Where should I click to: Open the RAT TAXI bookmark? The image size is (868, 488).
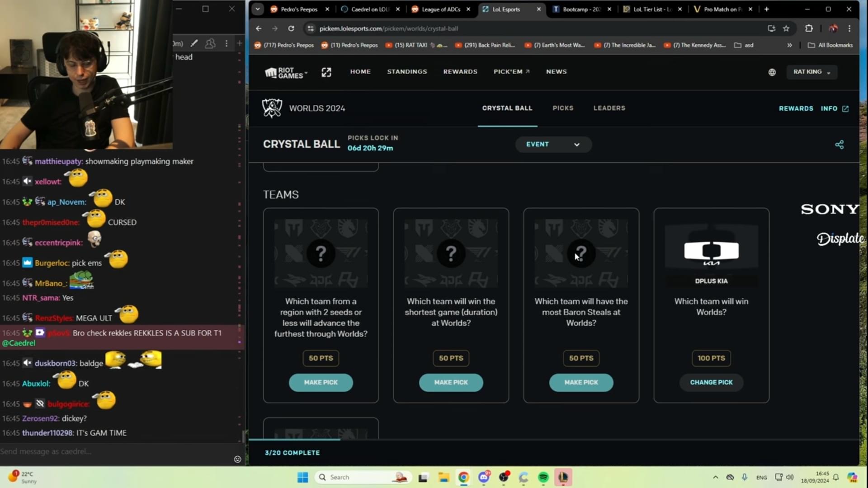[416, 45]
